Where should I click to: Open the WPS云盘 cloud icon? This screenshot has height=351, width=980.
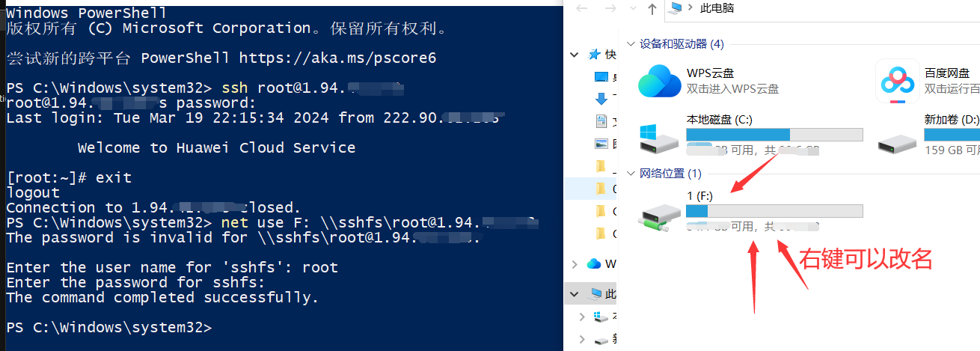[659, 81]
